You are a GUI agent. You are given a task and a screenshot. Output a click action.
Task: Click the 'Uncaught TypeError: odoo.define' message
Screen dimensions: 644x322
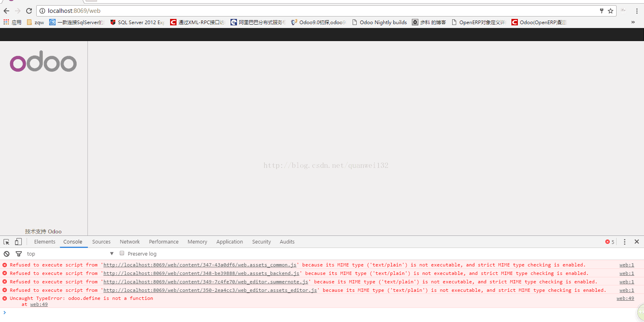coord(81,298)
